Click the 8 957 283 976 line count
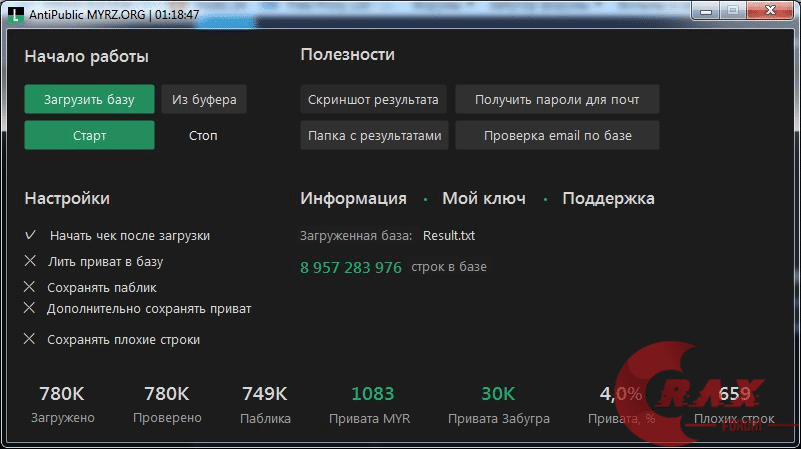801x449 pixels. 351,267
